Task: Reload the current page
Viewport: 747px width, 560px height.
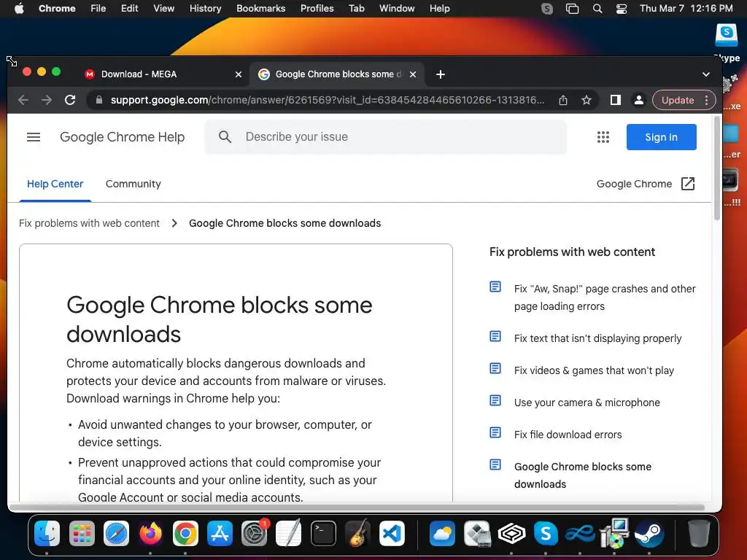Action: (x=70, y=100)
